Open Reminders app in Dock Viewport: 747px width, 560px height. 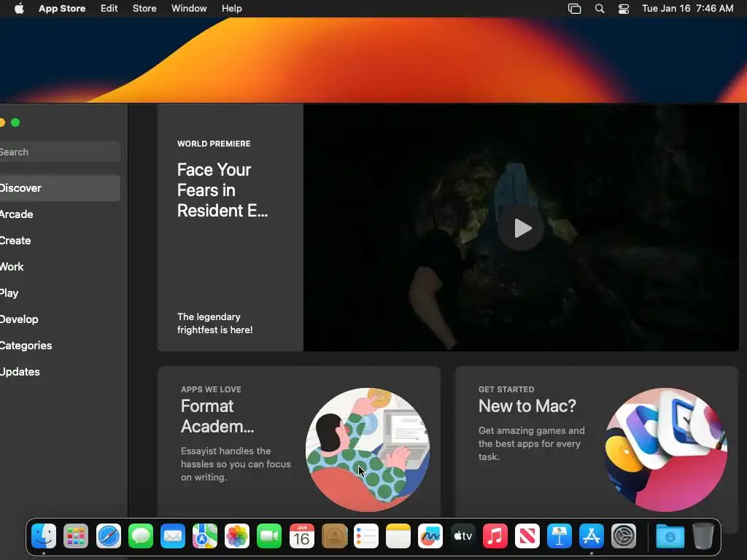[366, 536]
